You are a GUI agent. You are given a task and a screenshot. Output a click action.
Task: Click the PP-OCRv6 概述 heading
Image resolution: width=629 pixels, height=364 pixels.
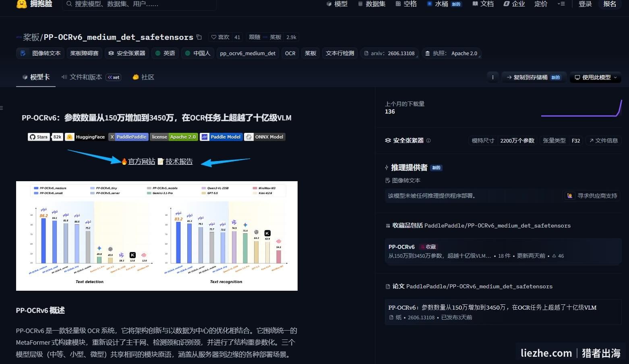coord(40,310)
